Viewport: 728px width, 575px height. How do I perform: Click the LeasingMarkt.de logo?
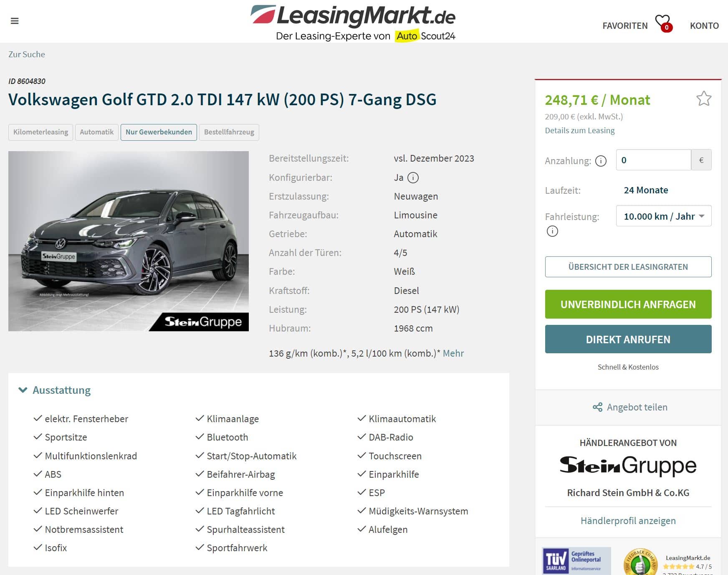pyautogui.click(x=353, y=23)
